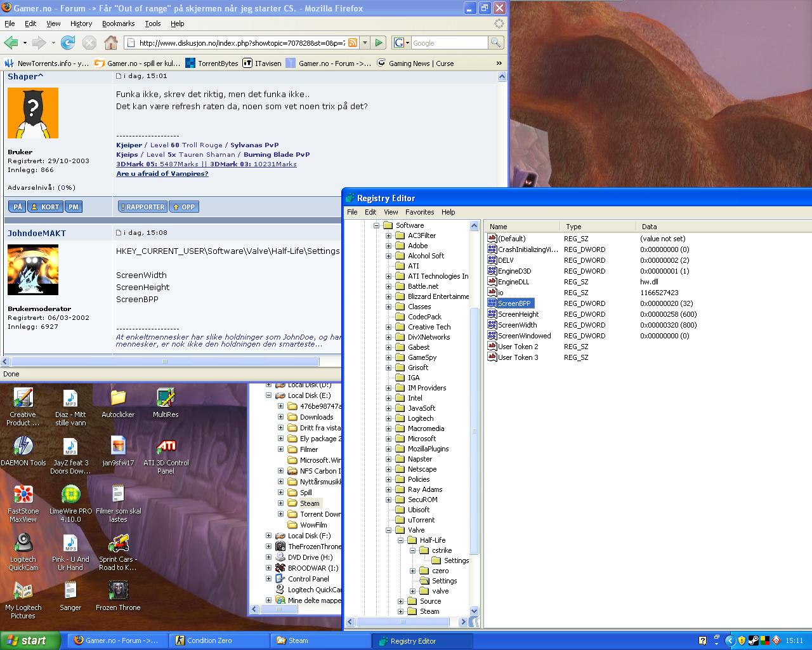
Task: Select Diaz - Mitt stille vann MP3
Action: [70, 408]
